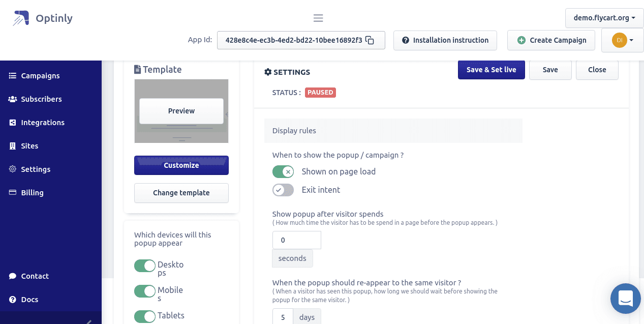Open Campaigns in the sidebar

[x=40, y=76]
